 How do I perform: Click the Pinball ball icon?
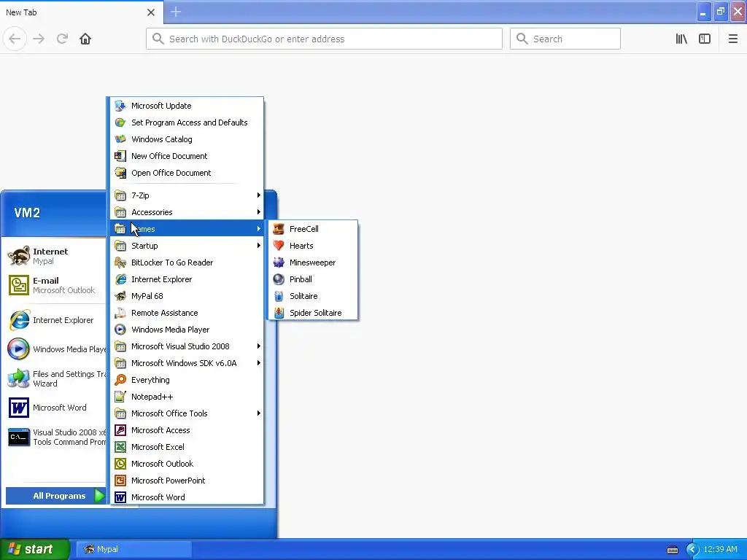(x=279, y=279)
